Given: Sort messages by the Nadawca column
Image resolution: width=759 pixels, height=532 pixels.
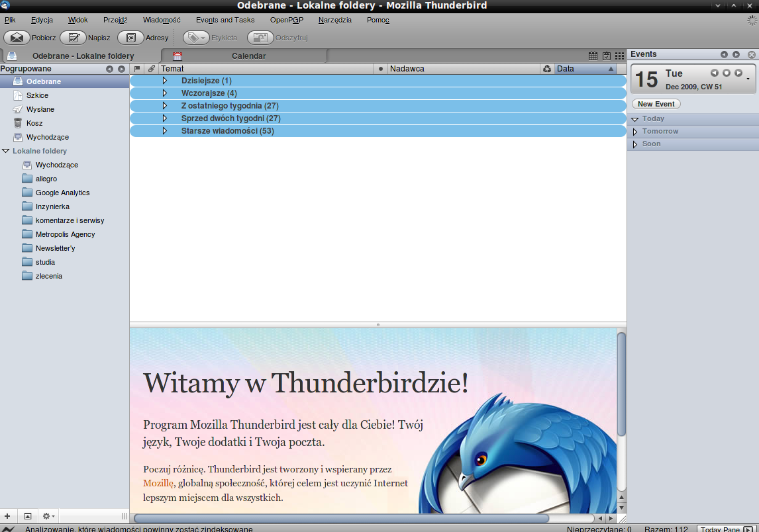Looking at the screenshot, I should click(464, 69).
